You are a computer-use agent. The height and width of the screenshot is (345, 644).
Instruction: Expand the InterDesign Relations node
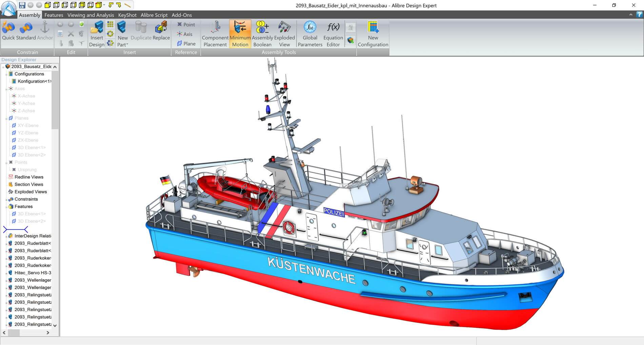coord(6,236)
